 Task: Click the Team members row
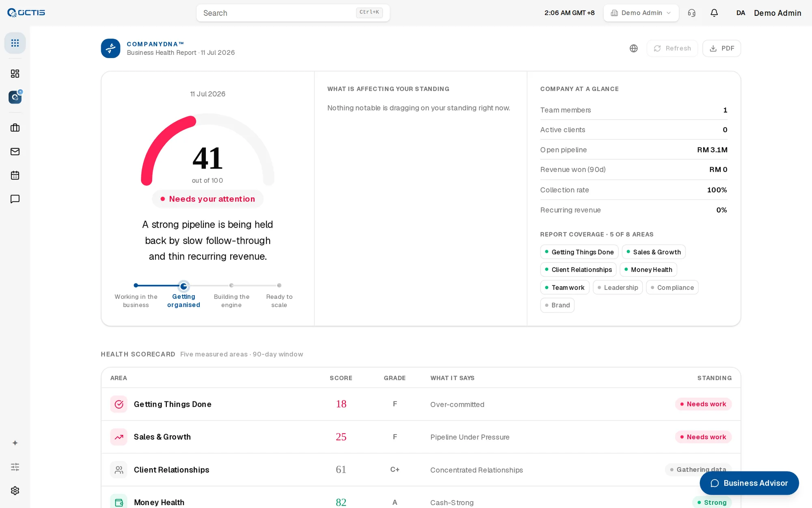[x=634, y=110]
